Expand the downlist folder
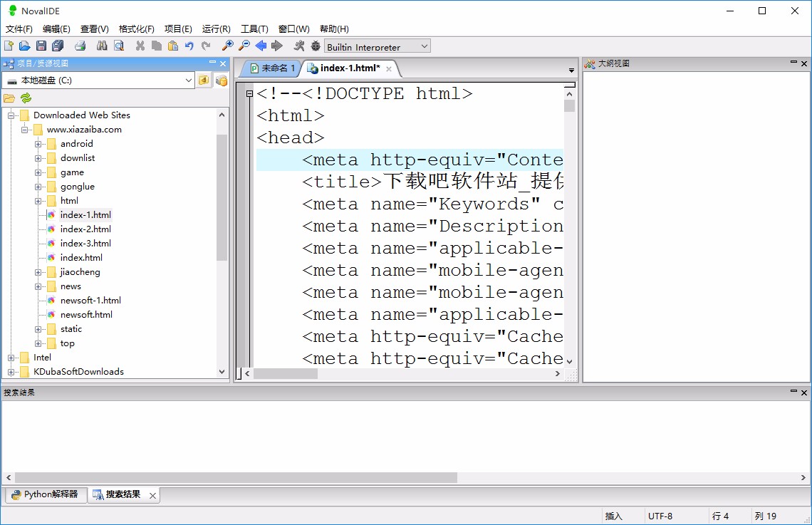The image size is (812, 525). click(x=38, y=158)
